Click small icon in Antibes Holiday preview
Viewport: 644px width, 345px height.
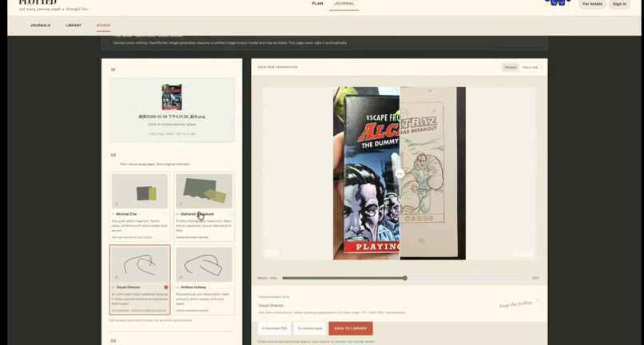click(x=181, y=277)
